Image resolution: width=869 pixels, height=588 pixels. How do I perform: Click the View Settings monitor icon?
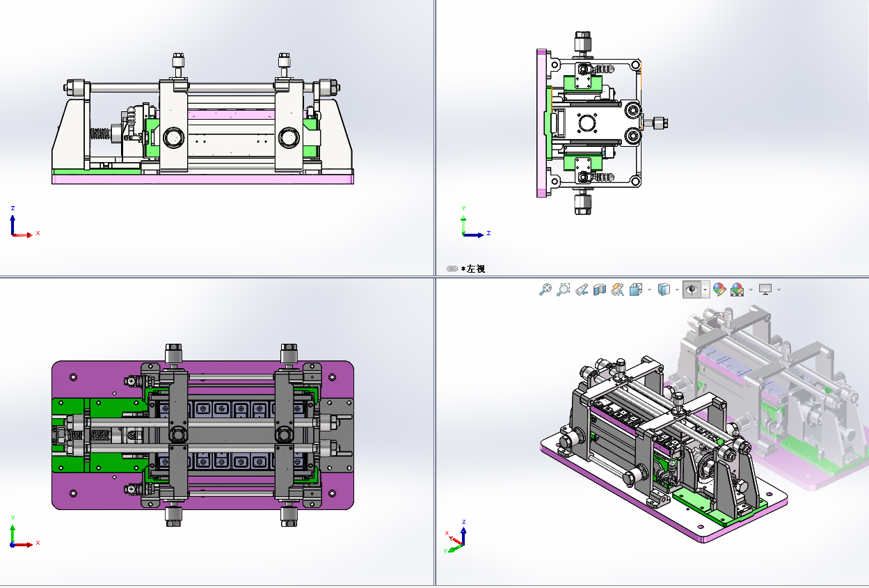(766, 289)
